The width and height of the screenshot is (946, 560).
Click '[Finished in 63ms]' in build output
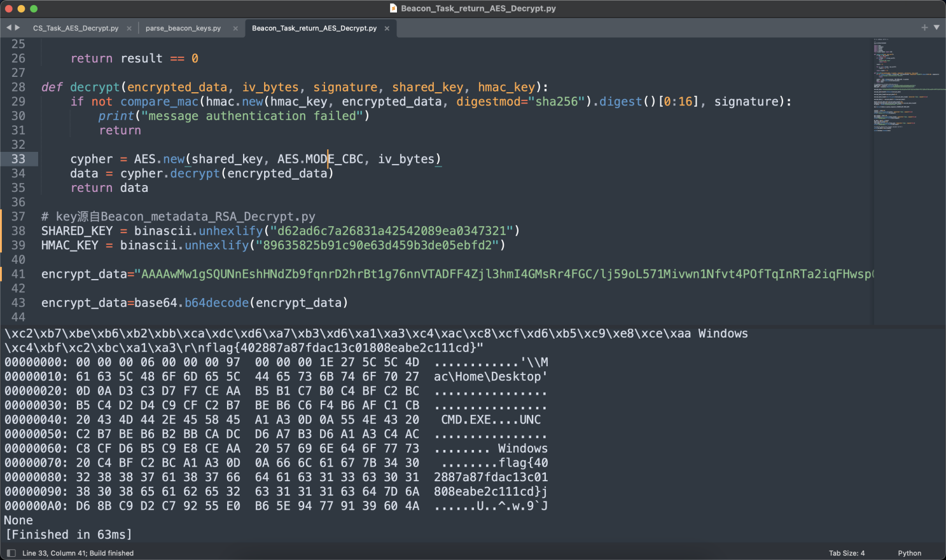(69, 535)
